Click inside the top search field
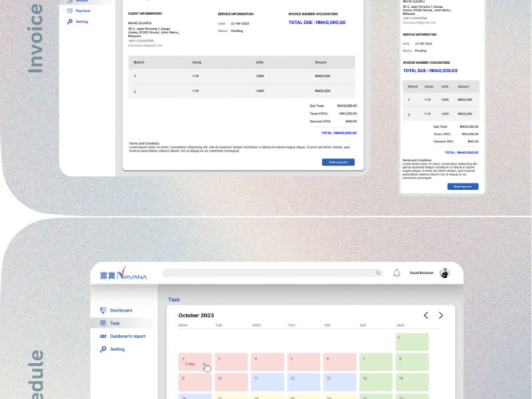Image resolution: width=532 pixels, height=399 pixels. pos(266,273)
